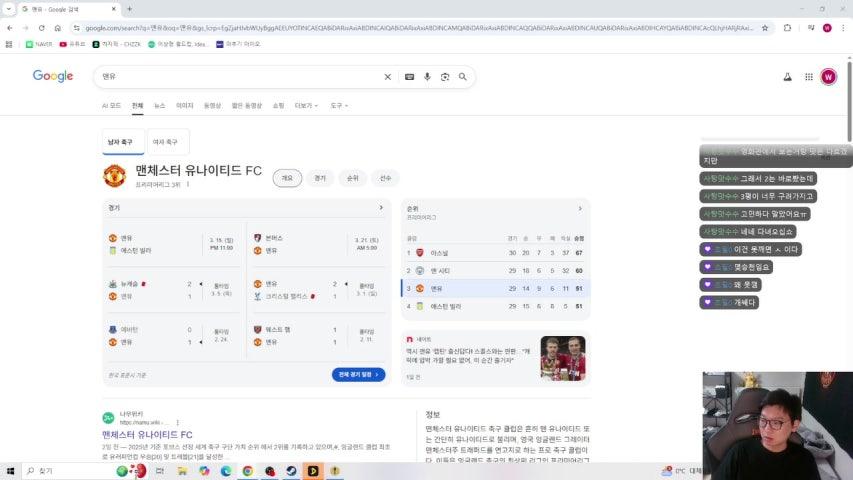Go back using the browser back arrow

tap(10, 28)
